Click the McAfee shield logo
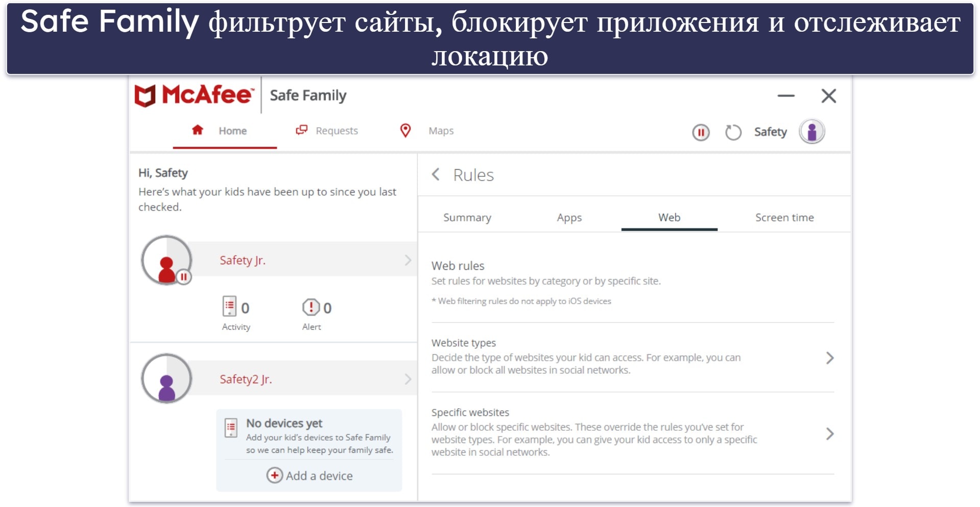Image resolution: width=980 pixels, height=507 pixels. pos(145,96)
